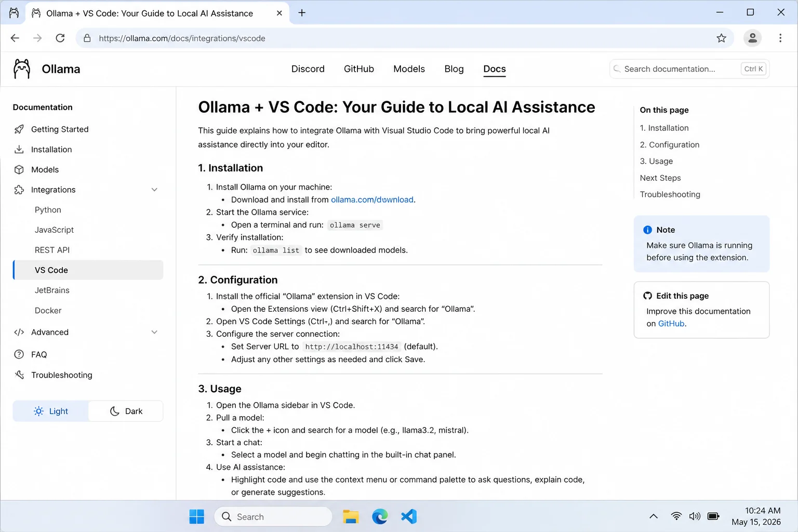798x532 pixels.
Task: Open GitHub link in Edit this page
Action: point(671,324)
